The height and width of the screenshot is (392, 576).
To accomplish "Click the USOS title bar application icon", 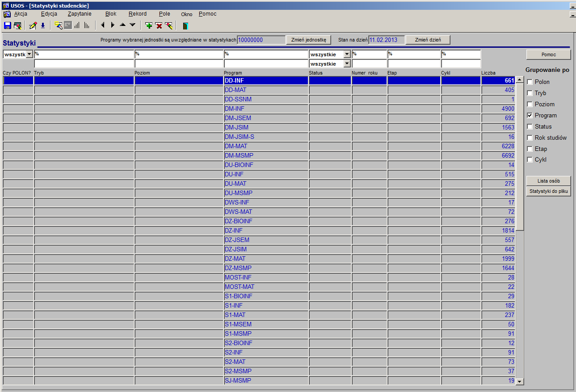I will (6, 5).
